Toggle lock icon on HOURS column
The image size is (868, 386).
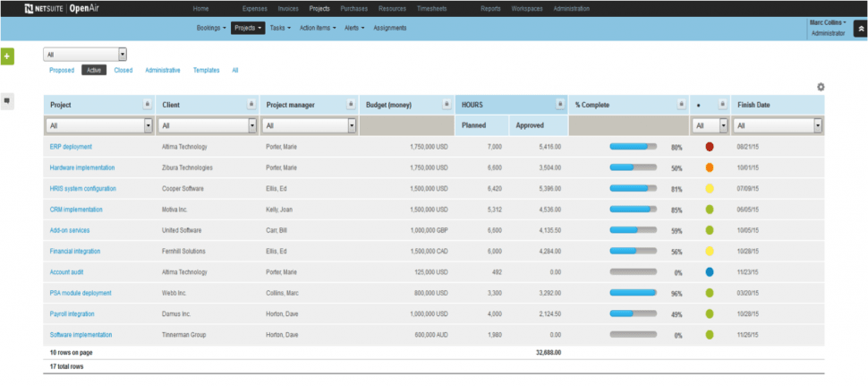[x=560, y=104]
